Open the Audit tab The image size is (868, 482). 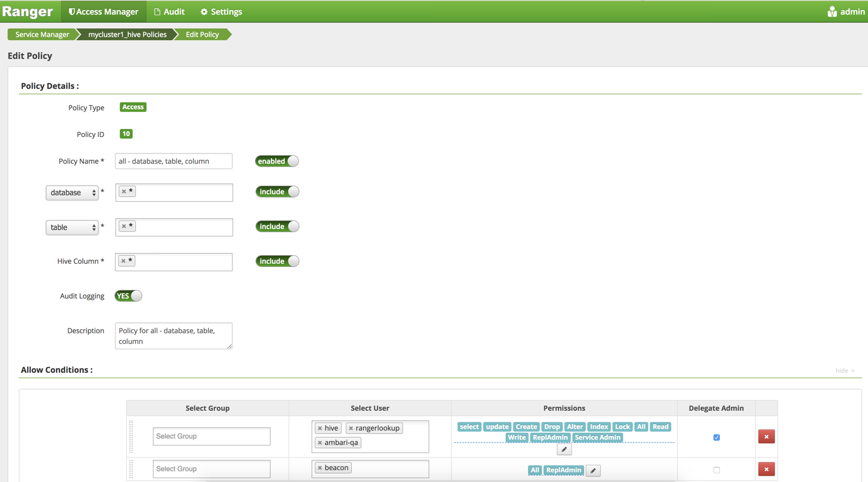coord(169,11)
